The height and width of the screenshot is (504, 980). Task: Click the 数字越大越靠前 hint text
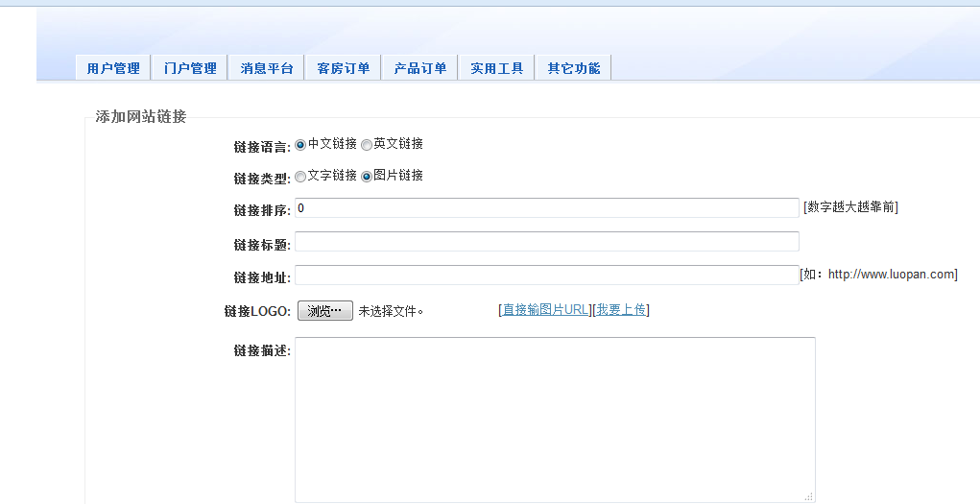tap(850, 207)
